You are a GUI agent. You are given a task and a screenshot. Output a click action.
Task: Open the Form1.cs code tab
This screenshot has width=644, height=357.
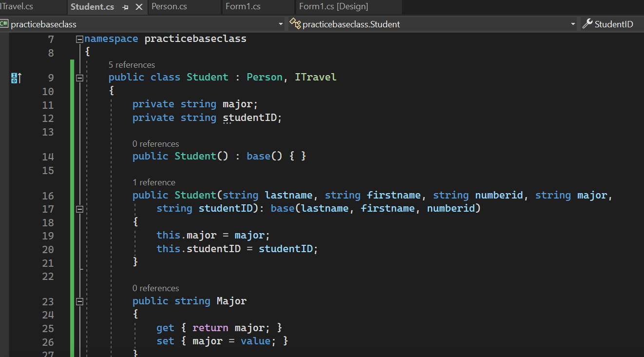(243, 6)
